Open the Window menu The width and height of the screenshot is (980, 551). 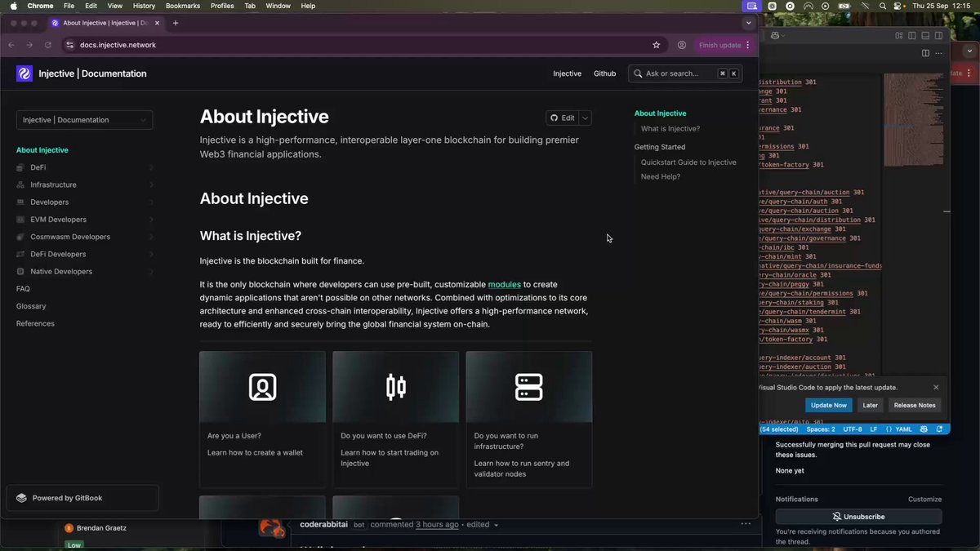278,6
